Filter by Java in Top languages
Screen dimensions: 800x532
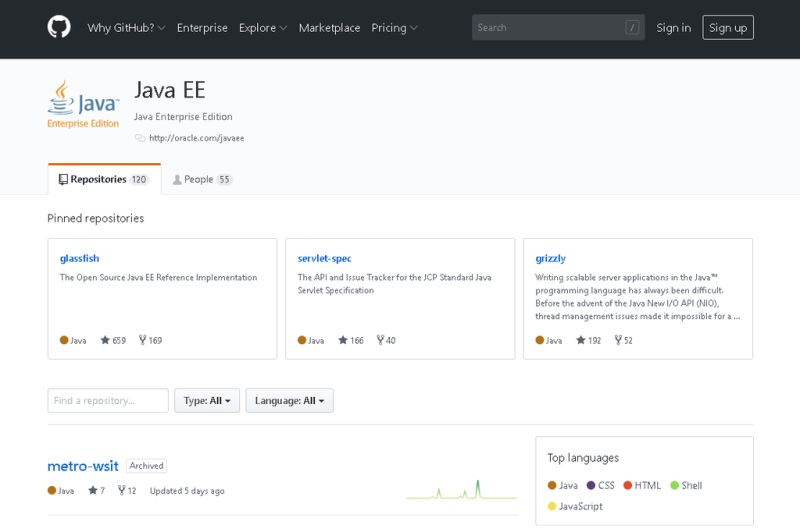[562, 485]
